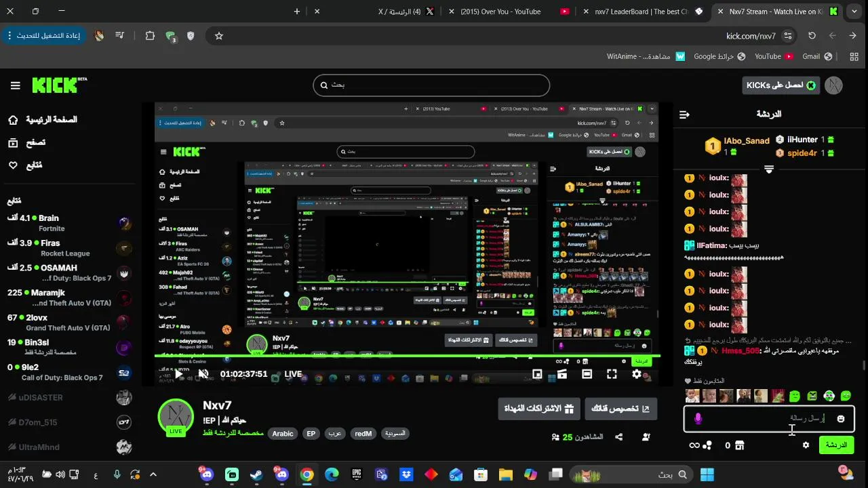The width and height of the screenshot is (868, 488).
Task: Click the Nxv7 channel avatar
Action: pos(176,417)
